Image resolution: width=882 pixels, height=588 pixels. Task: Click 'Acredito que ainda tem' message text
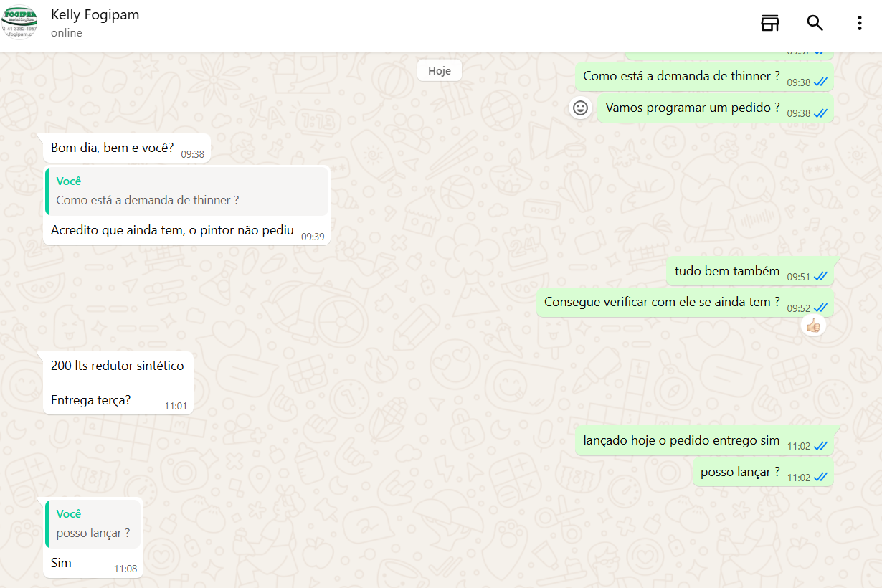pos(172,230)
